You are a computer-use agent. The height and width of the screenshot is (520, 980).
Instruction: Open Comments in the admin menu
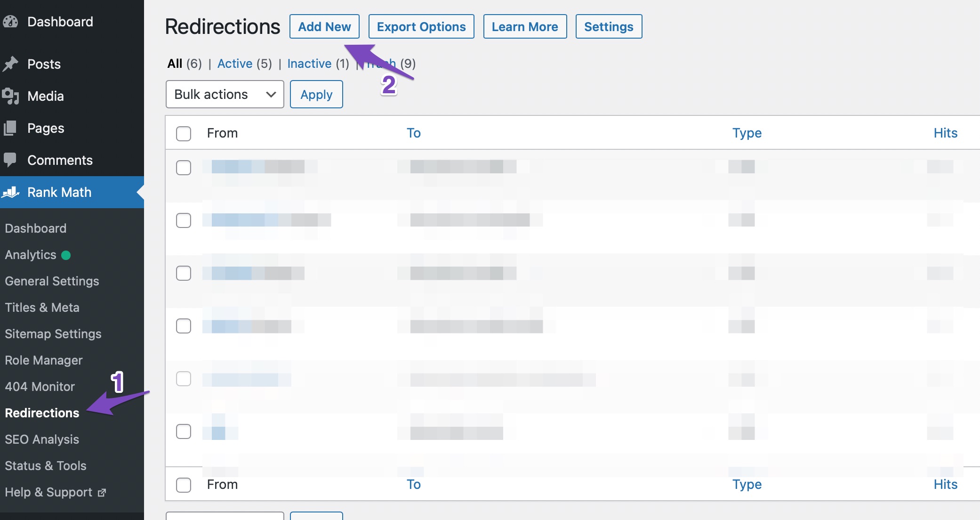click(60, 160)
